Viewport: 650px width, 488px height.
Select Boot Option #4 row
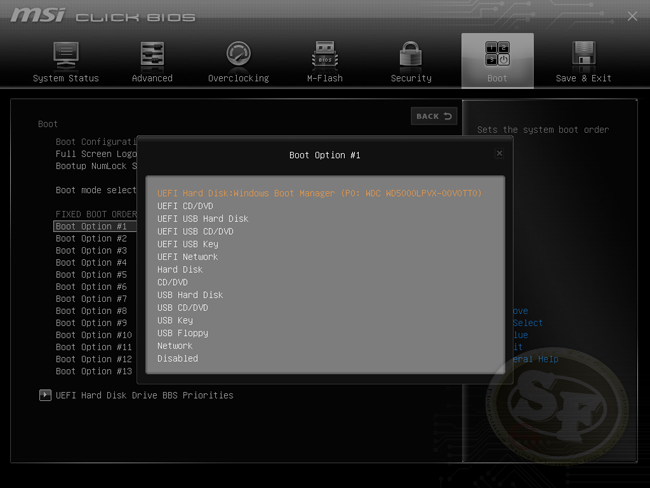[x=91, y=262]
